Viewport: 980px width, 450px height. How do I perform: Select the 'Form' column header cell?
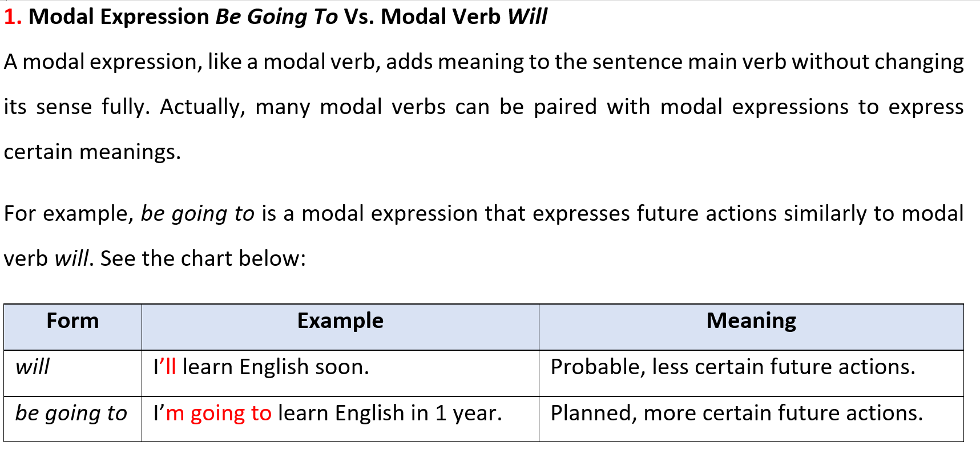click(x=72, y=327)
